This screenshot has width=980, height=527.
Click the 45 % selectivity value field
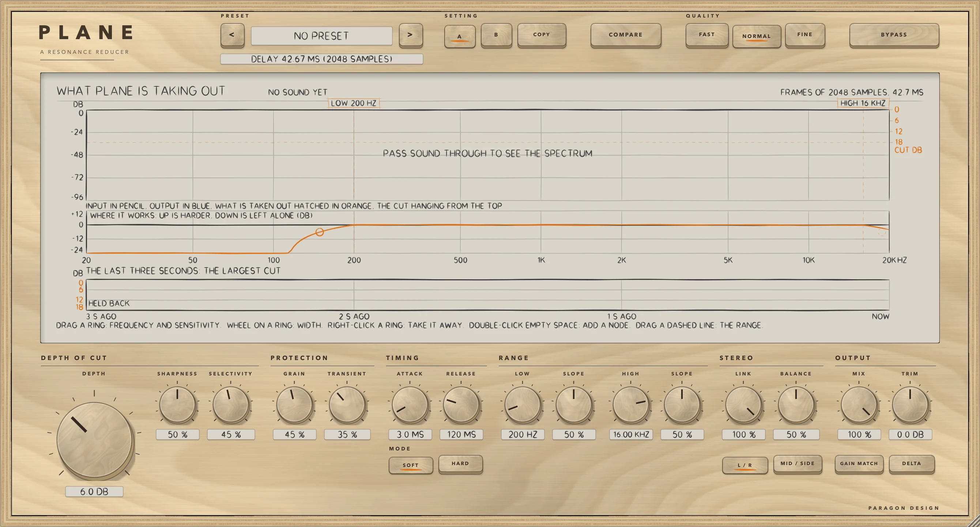click(x=231, y=434)
